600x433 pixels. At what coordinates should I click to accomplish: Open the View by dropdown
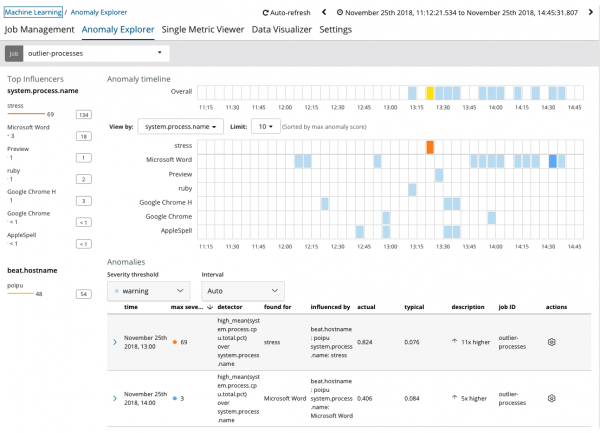(181, 127)
